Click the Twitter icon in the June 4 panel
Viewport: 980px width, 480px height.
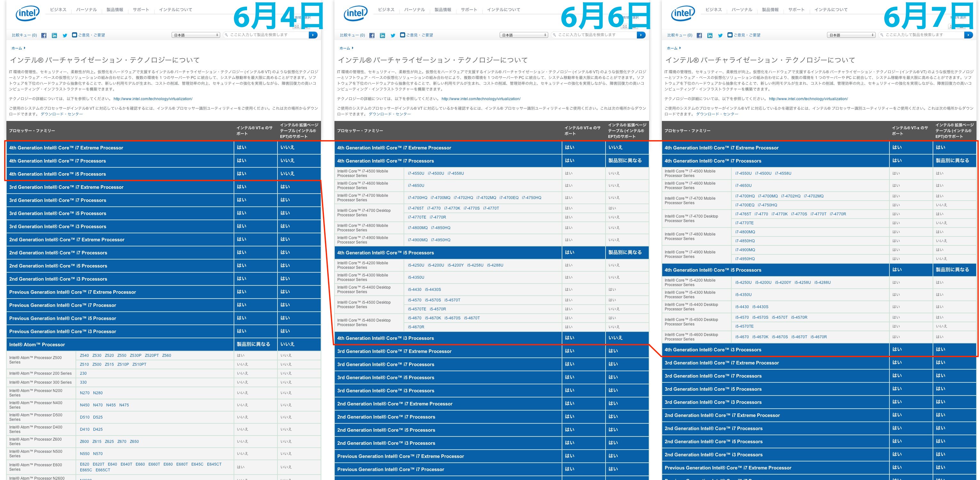coord(65,36)
